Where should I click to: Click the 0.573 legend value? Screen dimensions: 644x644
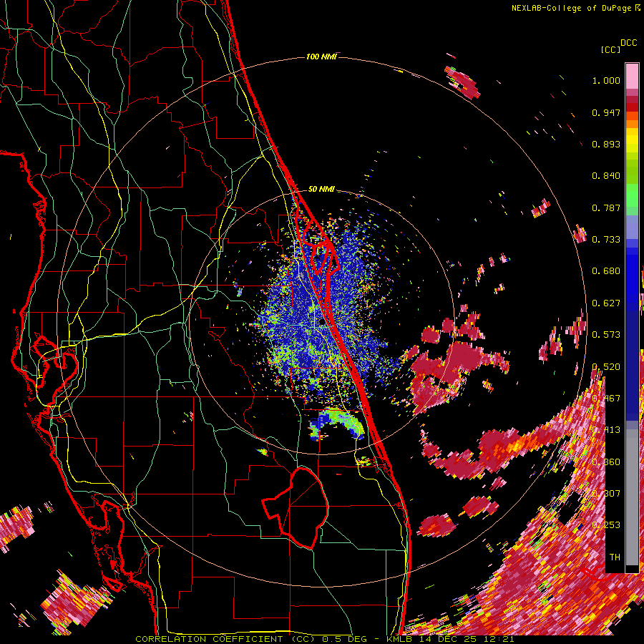click(606, 335)
